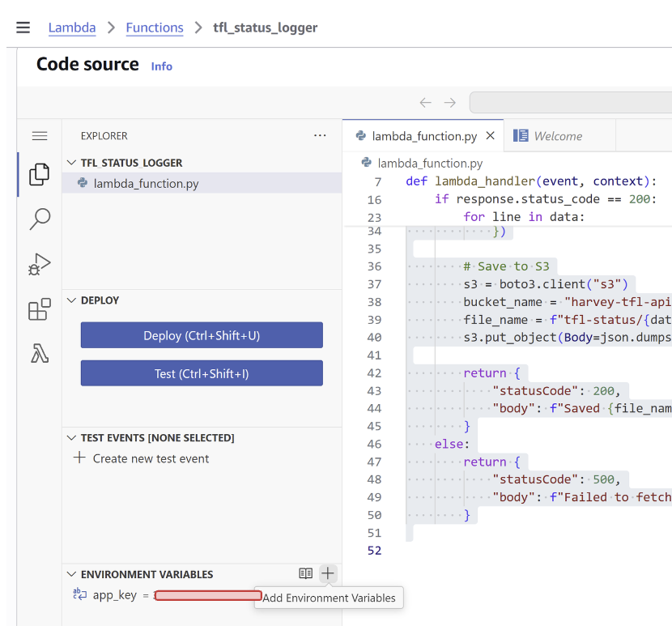Open the Functions breadcrumb link
The image size is (672, 630).
pos(155,28)
